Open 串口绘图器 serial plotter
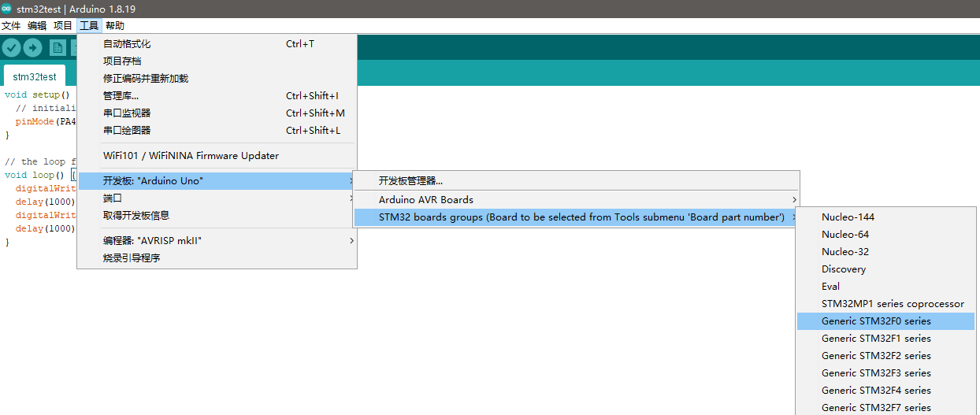 [217, 131]
